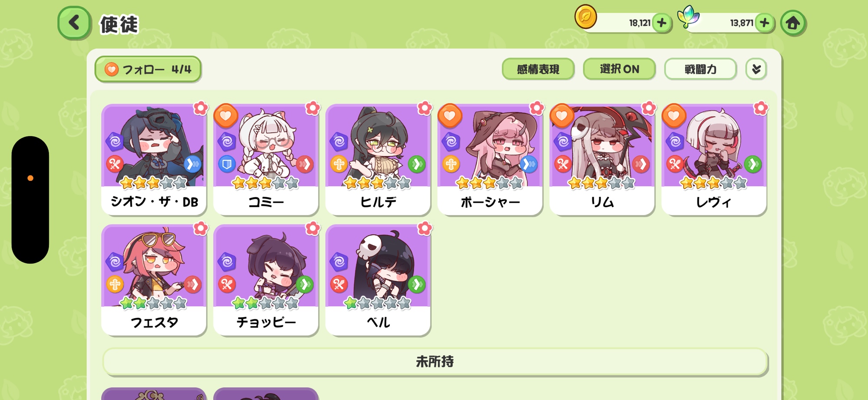Tap the pink flower badge on ベル card

(x=424, y=228)
